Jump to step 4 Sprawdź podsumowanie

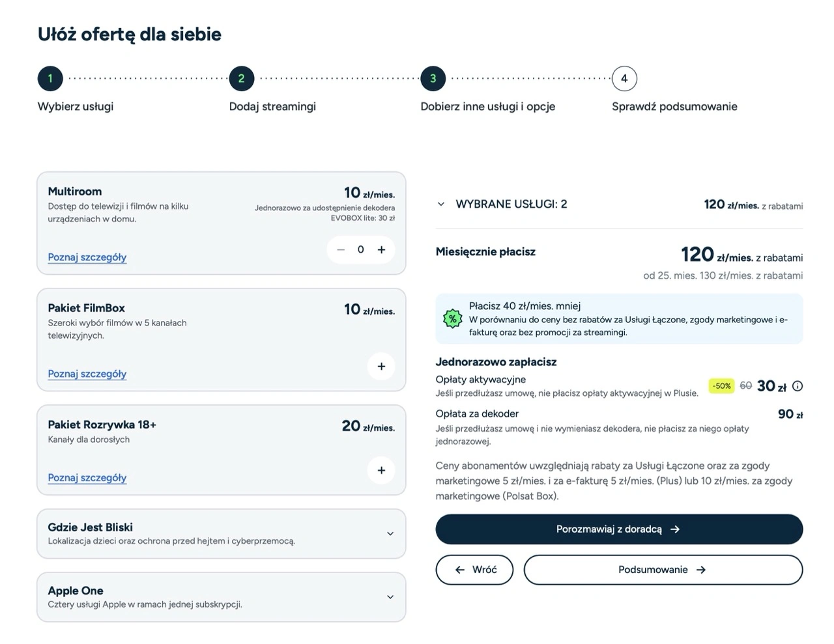tap(624, 79)
